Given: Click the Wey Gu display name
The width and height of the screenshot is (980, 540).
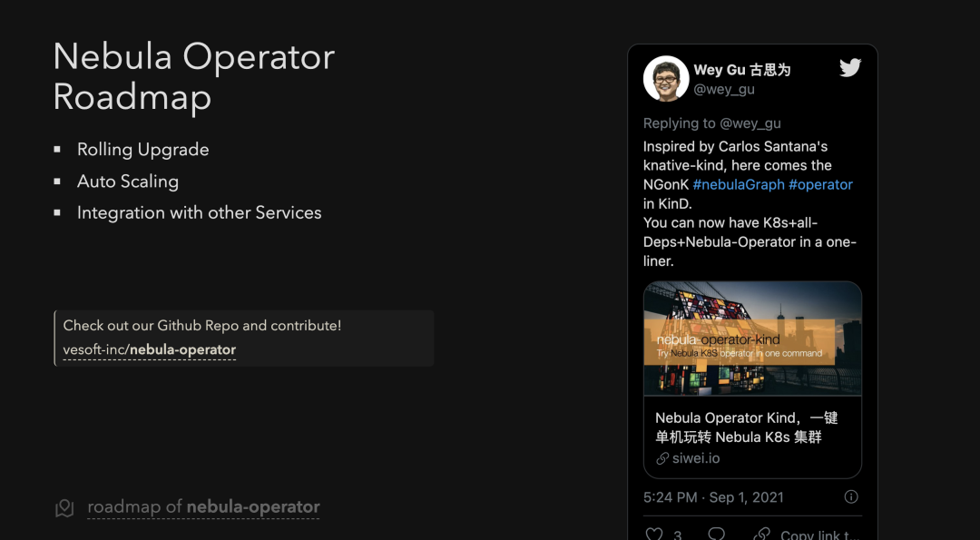Looking at the screenshot, I should click(x=741, y=70).
